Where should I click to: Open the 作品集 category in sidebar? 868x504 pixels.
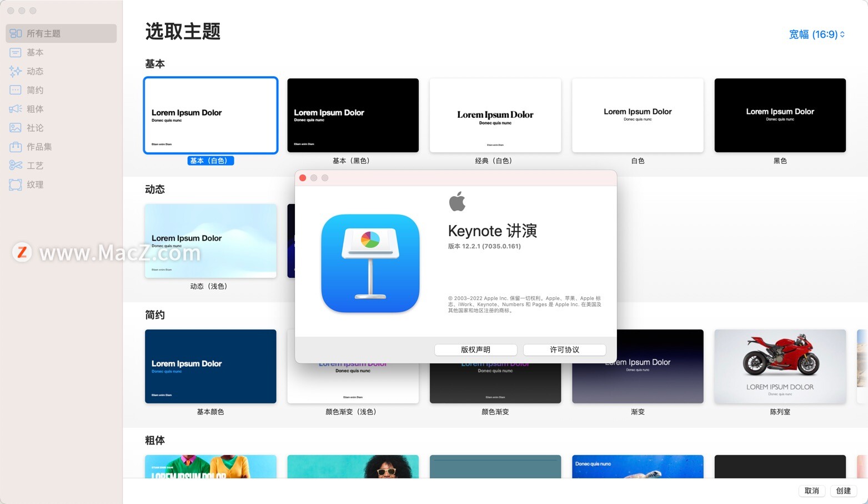click(x=15, y=146)
